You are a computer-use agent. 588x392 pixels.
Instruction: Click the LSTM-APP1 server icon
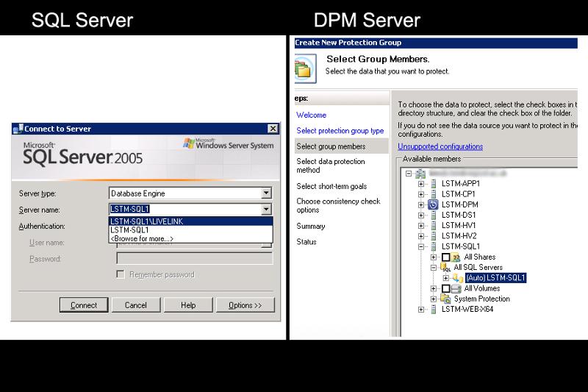click(x=434, y=184)
